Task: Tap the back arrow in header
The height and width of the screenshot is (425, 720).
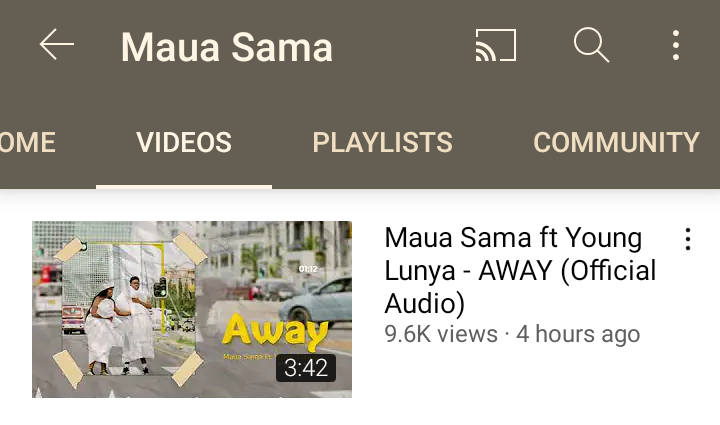Action: click(56, 45)
